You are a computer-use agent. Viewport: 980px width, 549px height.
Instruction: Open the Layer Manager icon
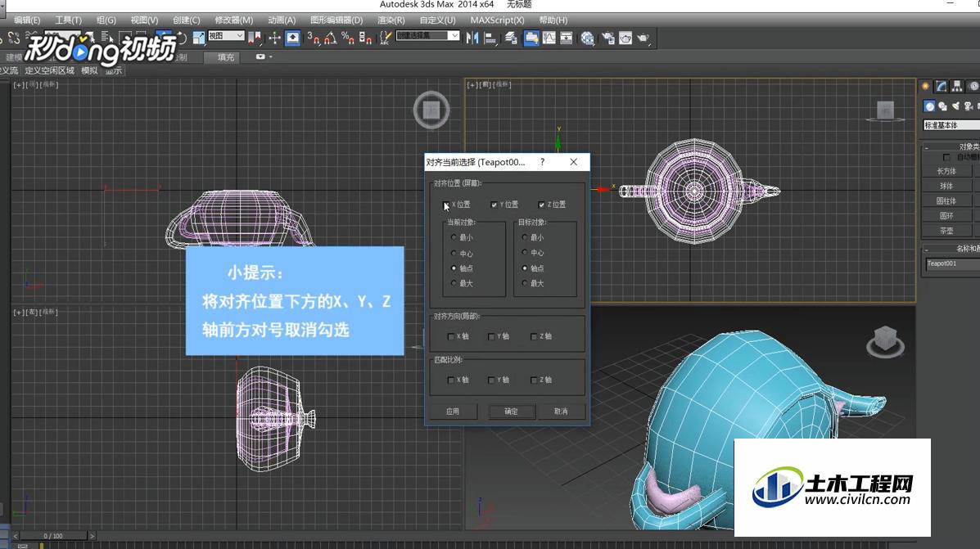click(511, 38)
